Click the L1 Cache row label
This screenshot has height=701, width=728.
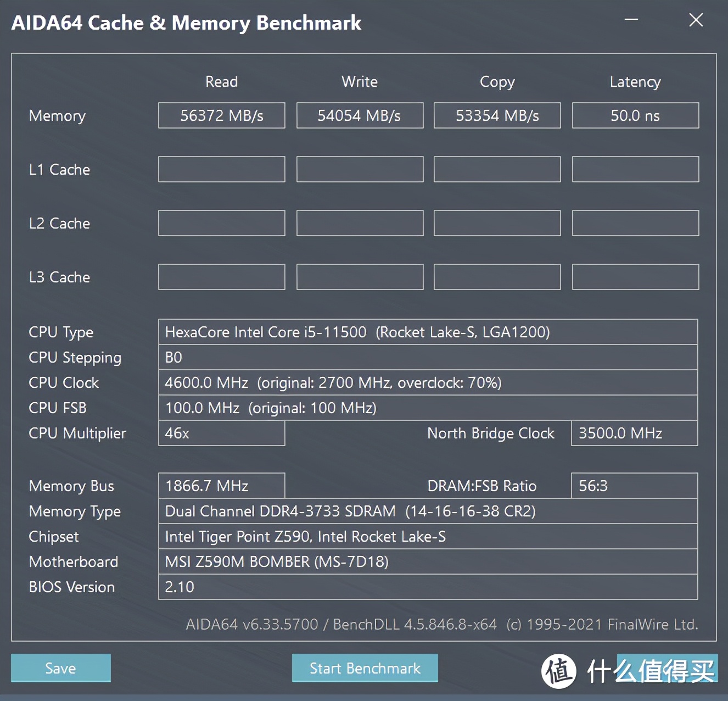click(59, 169)
